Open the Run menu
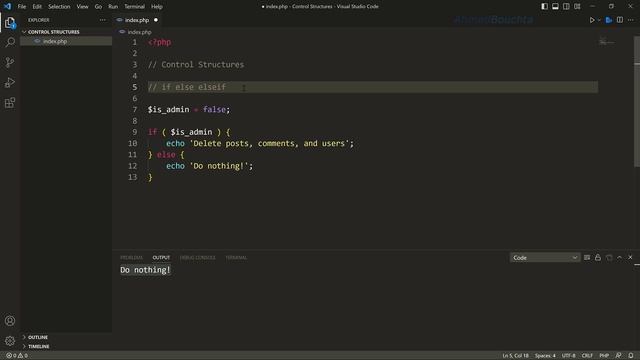The width and height of the screenshot is (640, 360). 113,7
